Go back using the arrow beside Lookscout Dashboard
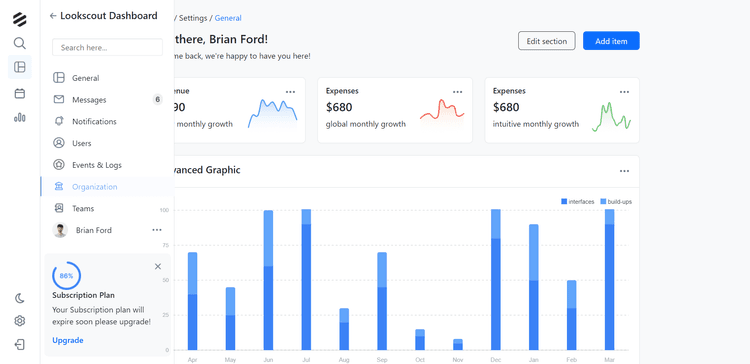 (x=53, y=16)
